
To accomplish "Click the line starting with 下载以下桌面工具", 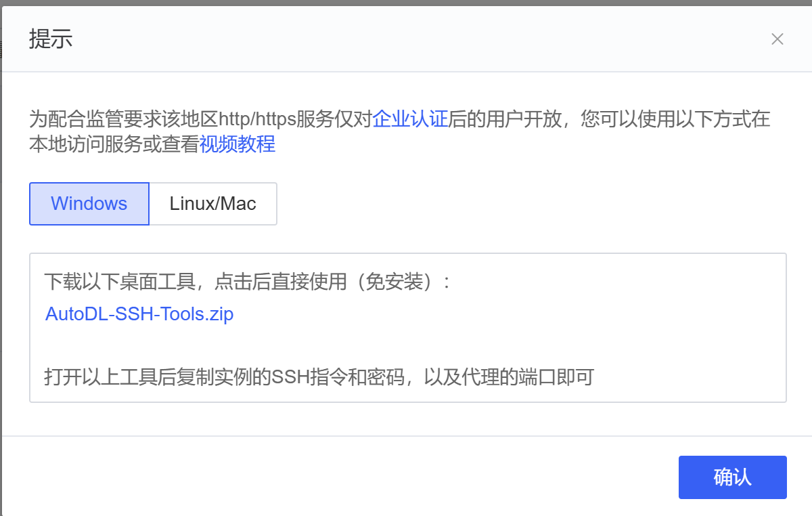I will (248, 282).
